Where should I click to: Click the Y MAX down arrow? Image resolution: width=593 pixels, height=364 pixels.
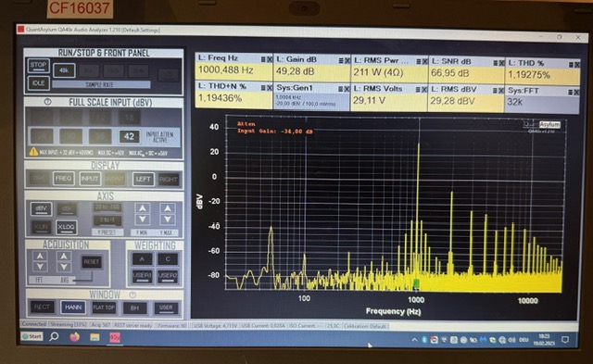[x=168, y=220]
